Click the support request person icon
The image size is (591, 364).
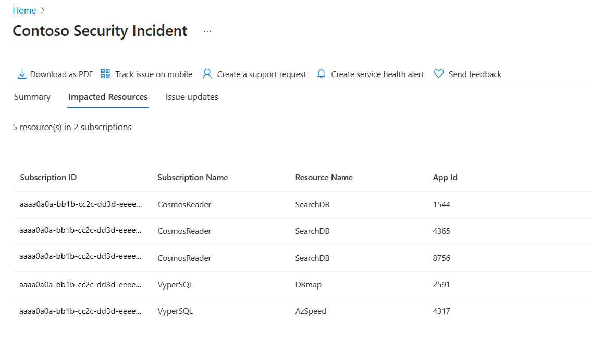coord(207,74)
